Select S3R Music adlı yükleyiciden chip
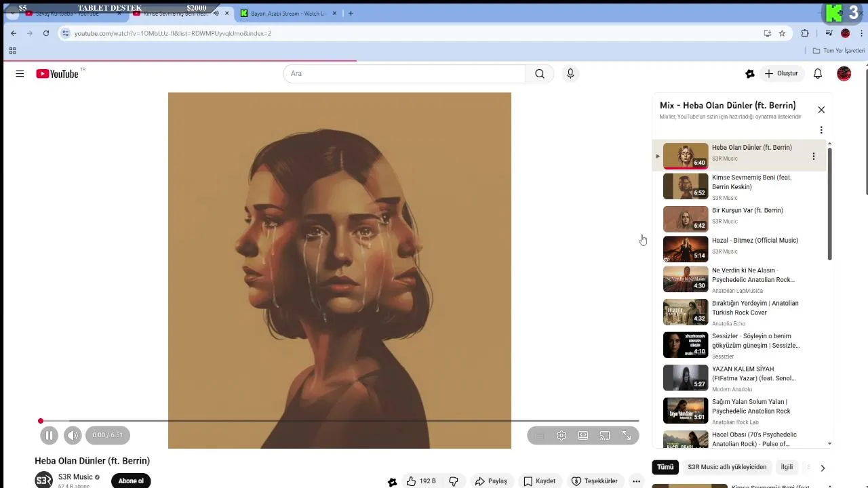Image resolution: width=868 pixels, height=488 pixels. tap(727, 467)
